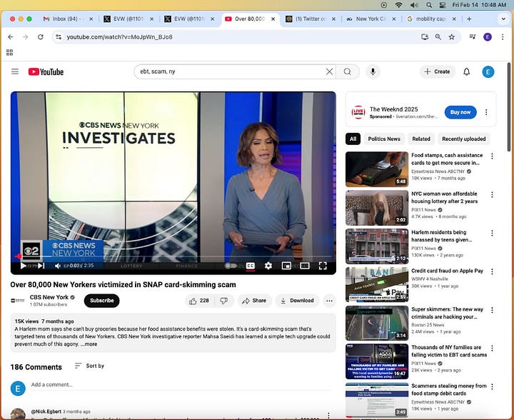Switch to miniplayer mode
This screenshot has width=514, height=420.
286,266
